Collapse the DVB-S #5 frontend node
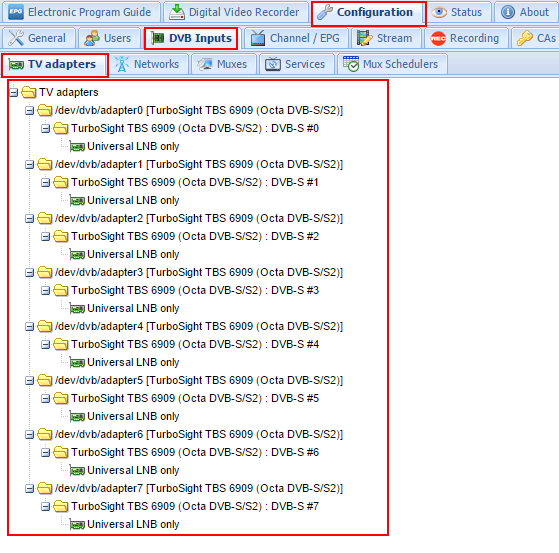Viewport: 559px width, 553px height. pos(45,399)
